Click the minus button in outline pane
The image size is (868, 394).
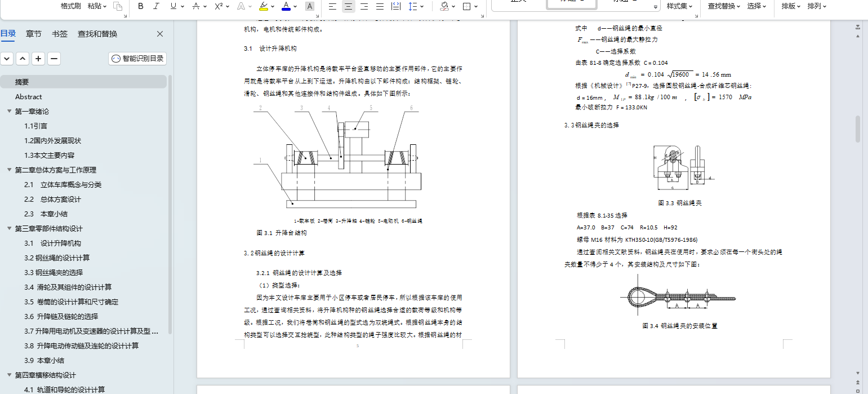click(x=54, y=59)
